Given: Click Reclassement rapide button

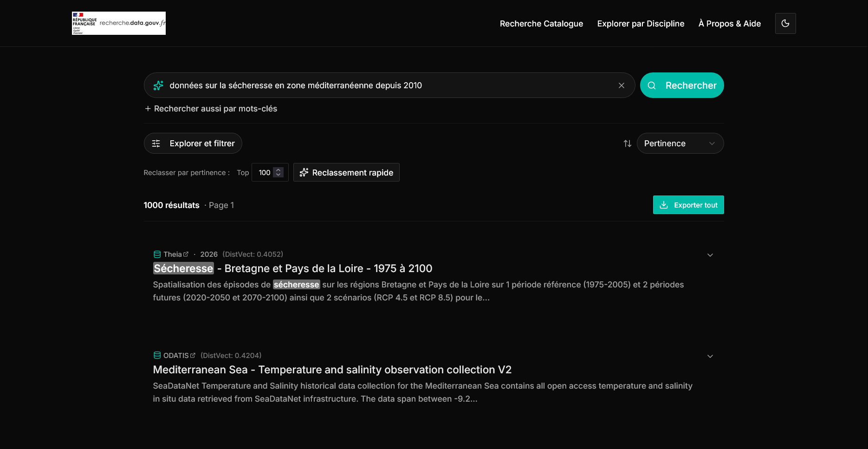Looking at the screenshot, I should click(x=346, y=172).
